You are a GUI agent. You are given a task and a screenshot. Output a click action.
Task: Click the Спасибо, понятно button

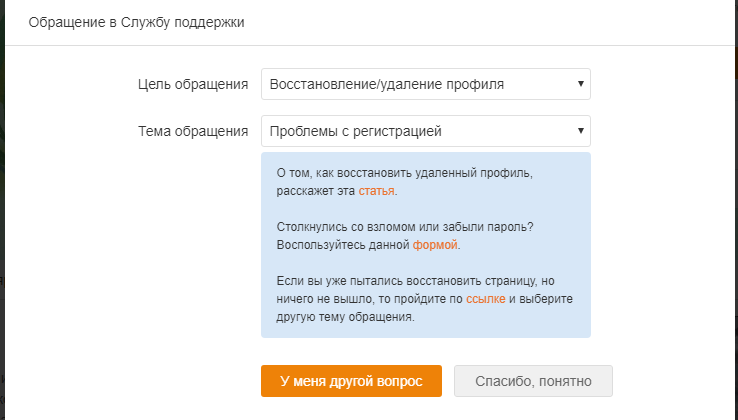point(533,381)
